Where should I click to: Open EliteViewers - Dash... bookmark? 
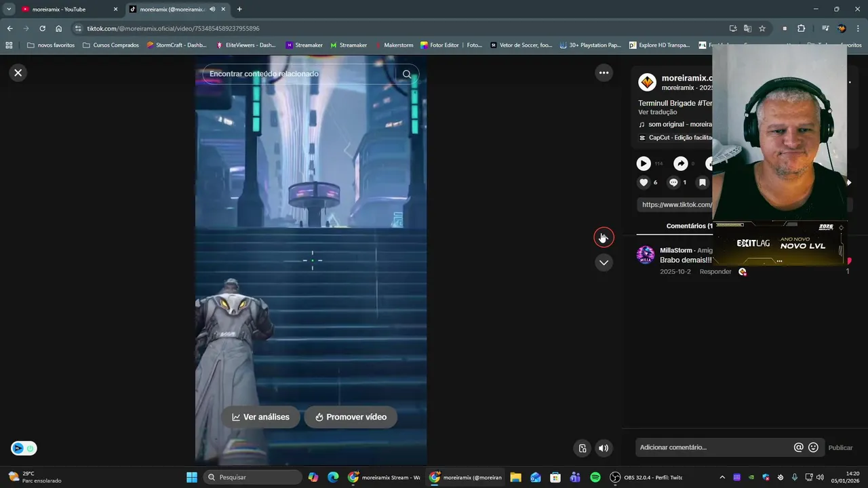(x=245, y=45)
